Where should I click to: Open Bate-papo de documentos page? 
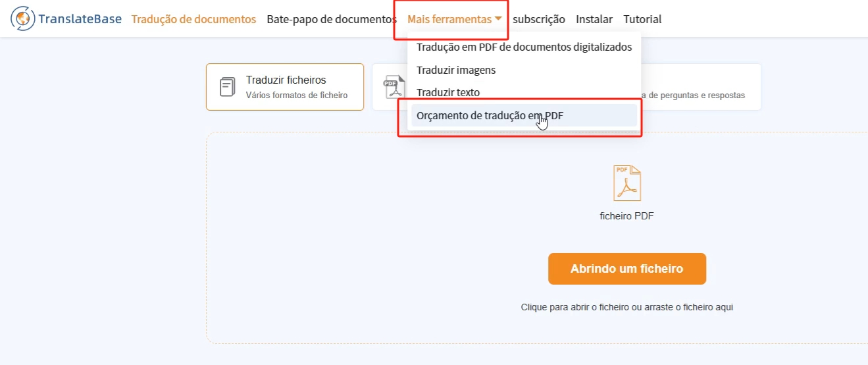[x=332, y=19]
